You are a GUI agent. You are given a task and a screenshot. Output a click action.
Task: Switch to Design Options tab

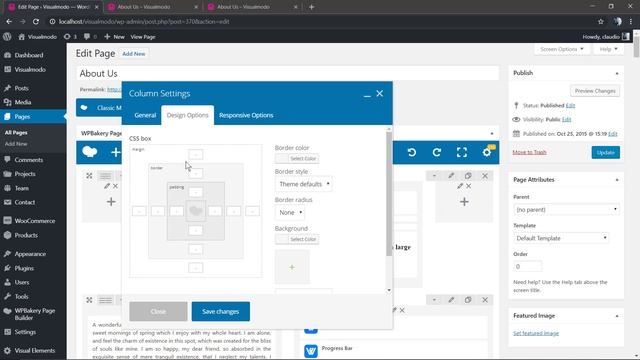point(188,115)
